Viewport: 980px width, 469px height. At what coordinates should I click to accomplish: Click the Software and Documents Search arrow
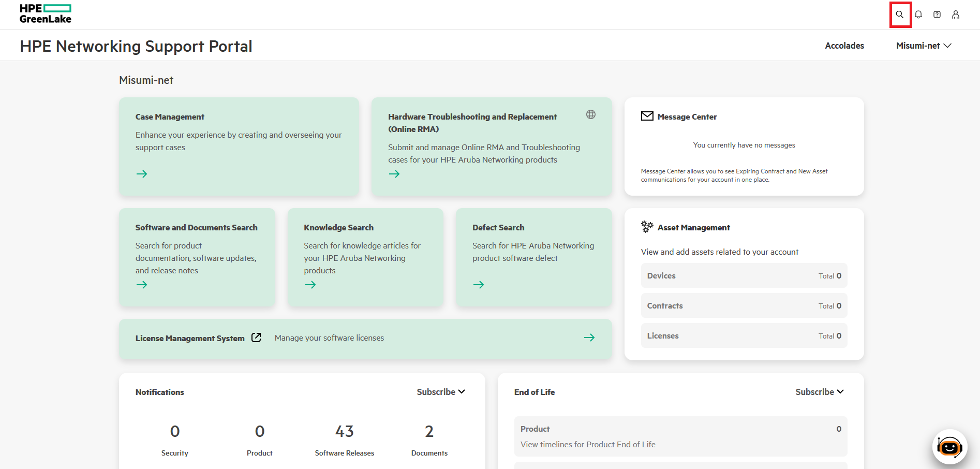pyautogui.click(x=142, y=285)
